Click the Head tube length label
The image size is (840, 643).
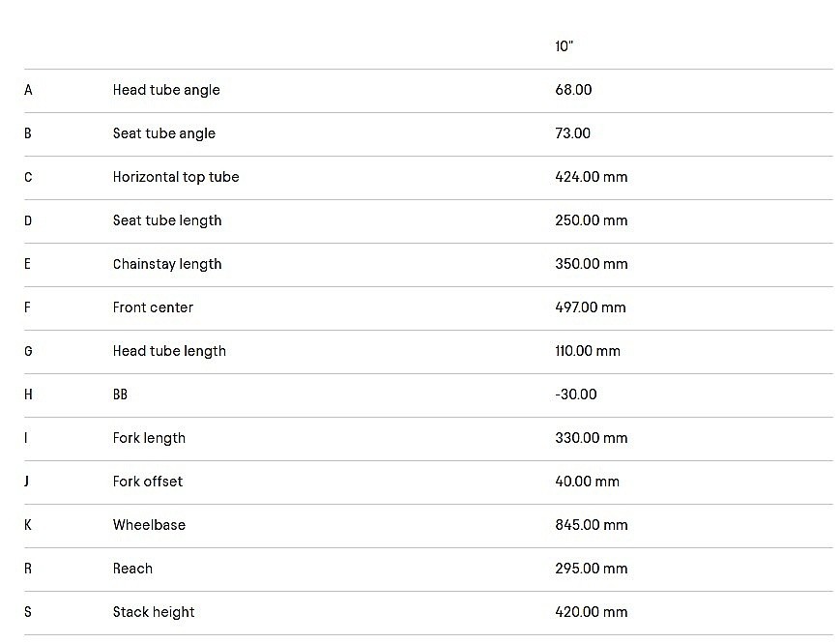point(169,351)
